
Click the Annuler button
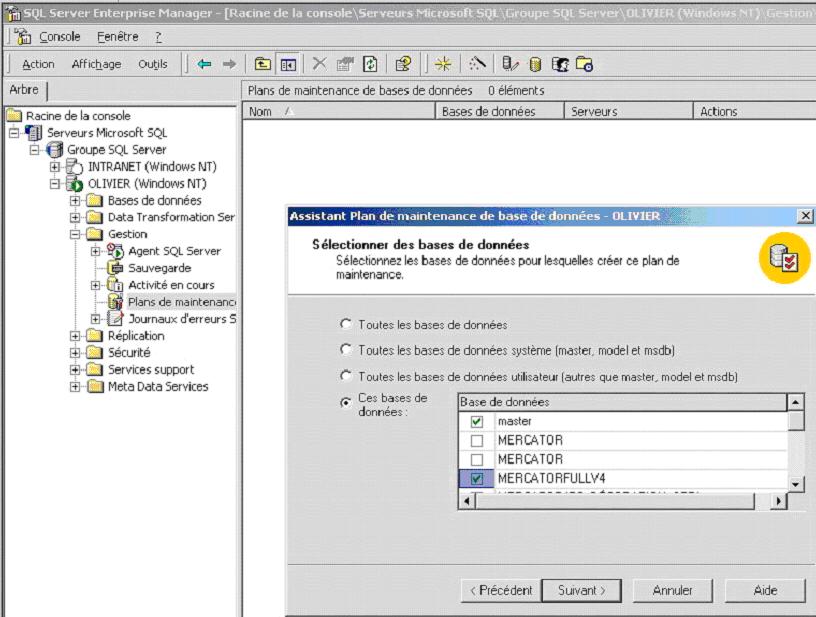673,590
